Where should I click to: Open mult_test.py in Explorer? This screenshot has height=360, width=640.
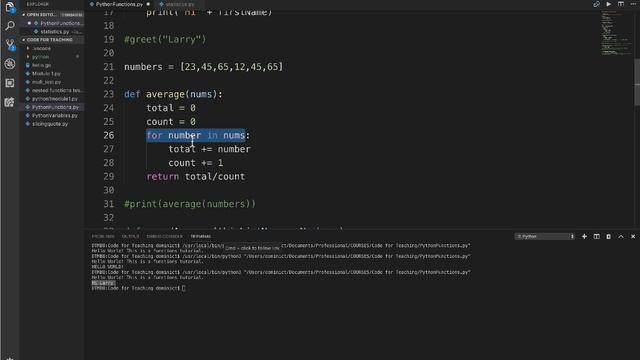[46, 82]
